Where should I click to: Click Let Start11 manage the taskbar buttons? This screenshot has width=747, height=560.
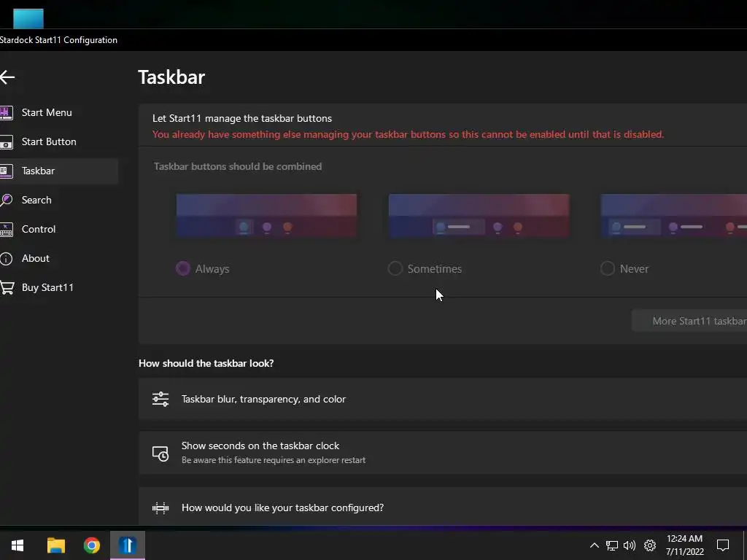[242, 119]
